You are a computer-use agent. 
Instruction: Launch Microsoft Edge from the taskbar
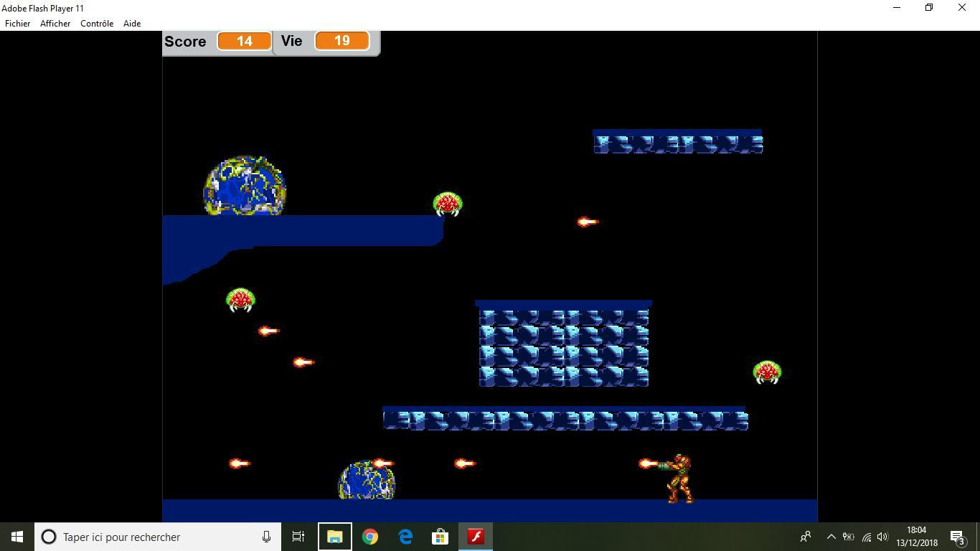pyautogui.click(x=405, y=537)
